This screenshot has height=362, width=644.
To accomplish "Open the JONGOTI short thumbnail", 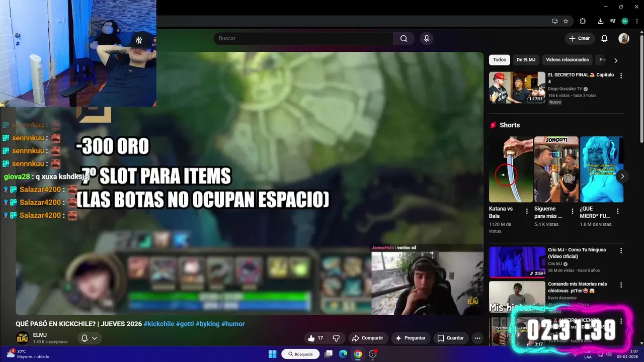I will pyautogui.click(x=556, y=169).
